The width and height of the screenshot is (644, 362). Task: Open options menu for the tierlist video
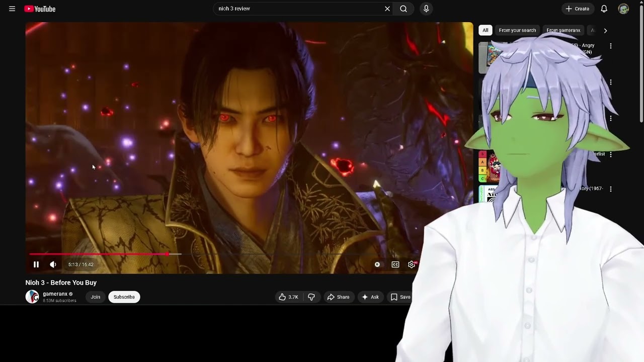tap(611, 155)
